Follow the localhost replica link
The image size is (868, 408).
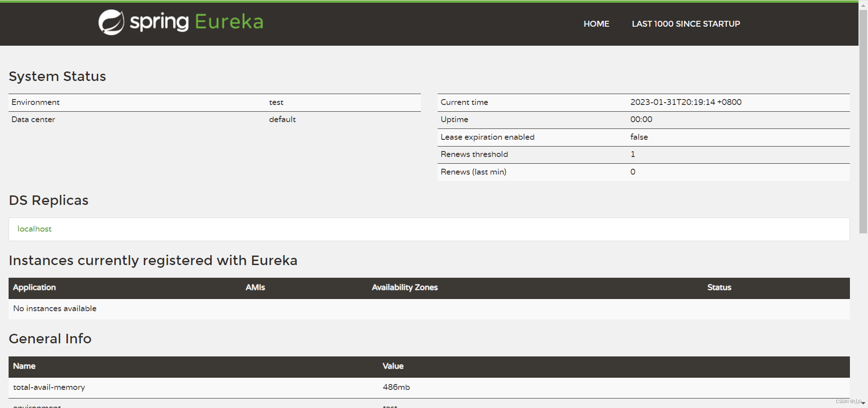pyautogui.click(x=34, y=229)
